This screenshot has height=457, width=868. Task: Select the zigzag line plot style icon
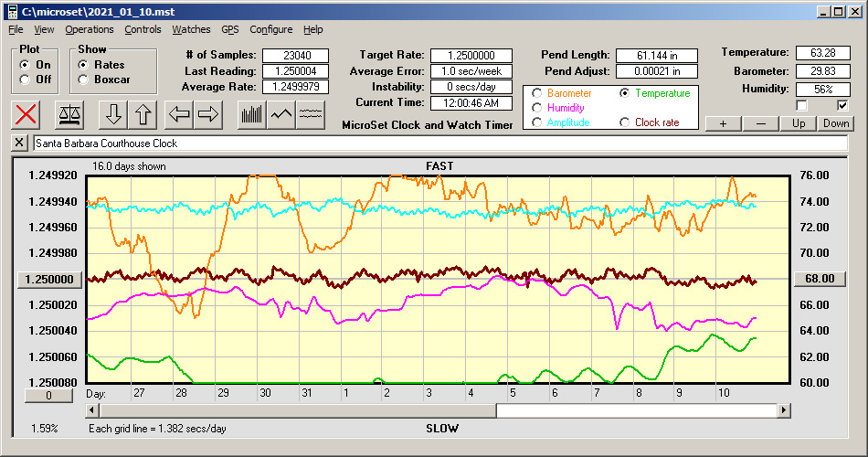[x=281, y=114]
